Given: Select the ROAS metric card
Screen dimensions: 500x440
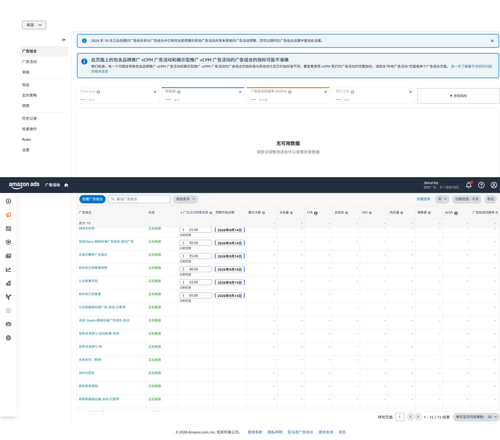Looking at the screenshot, I should click(x=288, y=96).
